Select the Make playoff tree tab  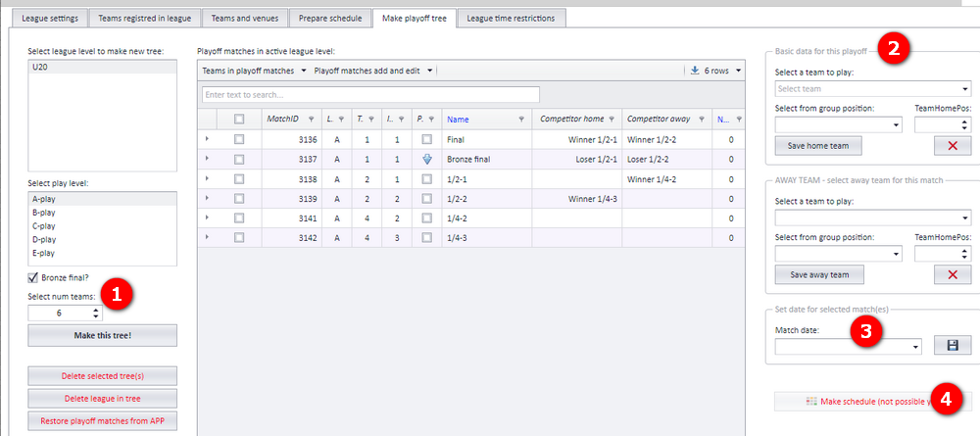tap(415, 18)
